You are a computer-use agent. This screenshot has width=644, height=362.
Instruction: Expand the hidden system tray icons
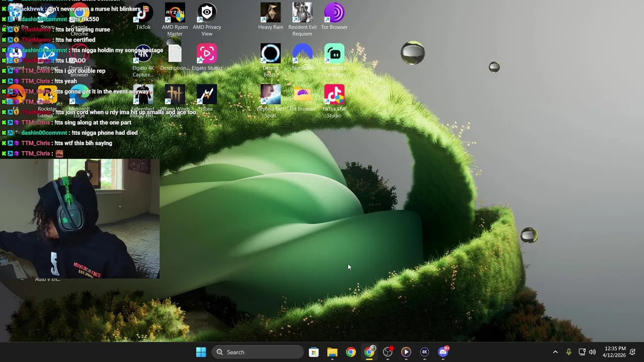(x=555, y=352)
